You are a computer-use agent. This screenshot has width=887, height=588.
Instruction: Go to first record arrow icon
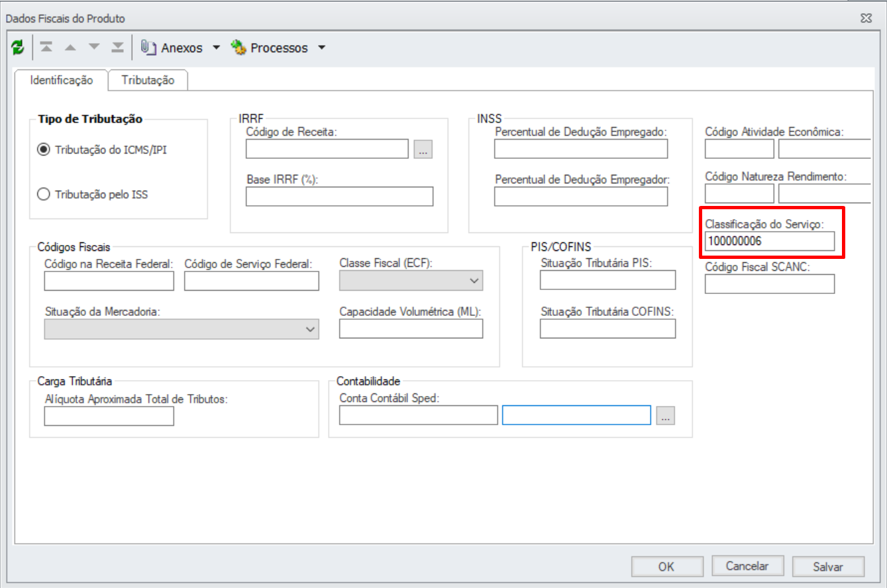pyautogui.click(x=46, y=48)
